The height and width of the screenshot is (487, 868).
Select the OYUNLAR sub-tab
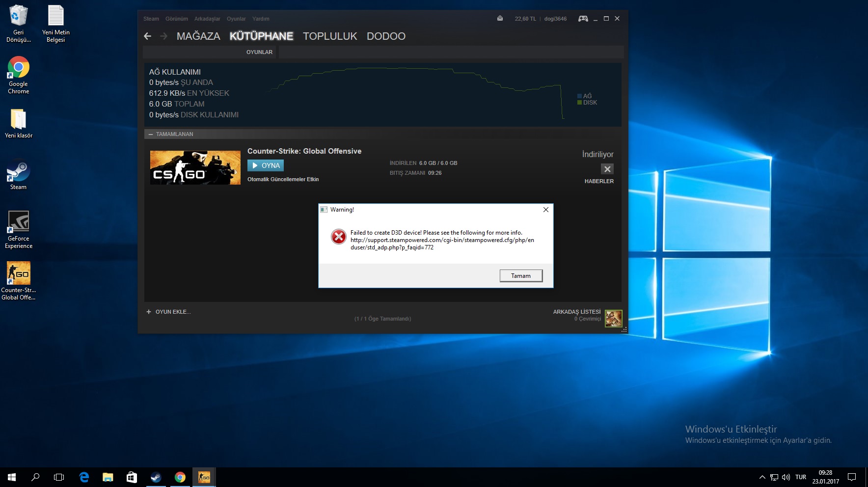click(259, 52)
